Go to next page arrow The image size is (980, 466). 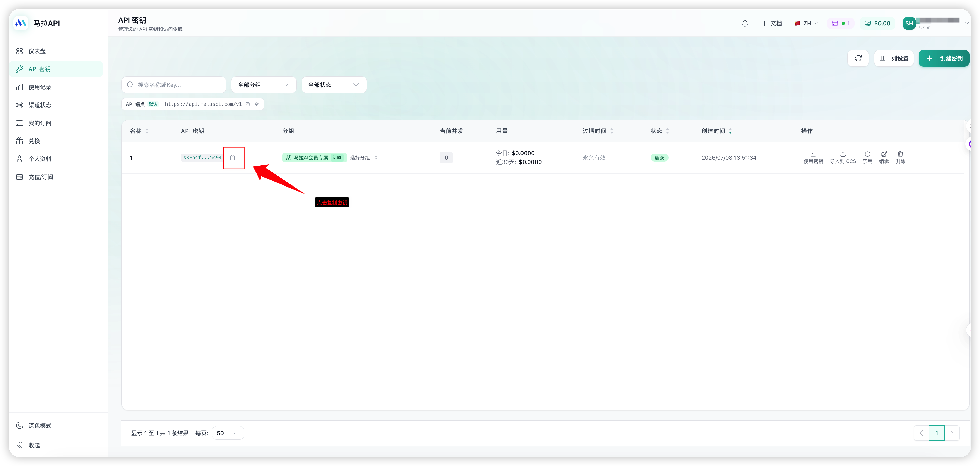tap(952, 433)
